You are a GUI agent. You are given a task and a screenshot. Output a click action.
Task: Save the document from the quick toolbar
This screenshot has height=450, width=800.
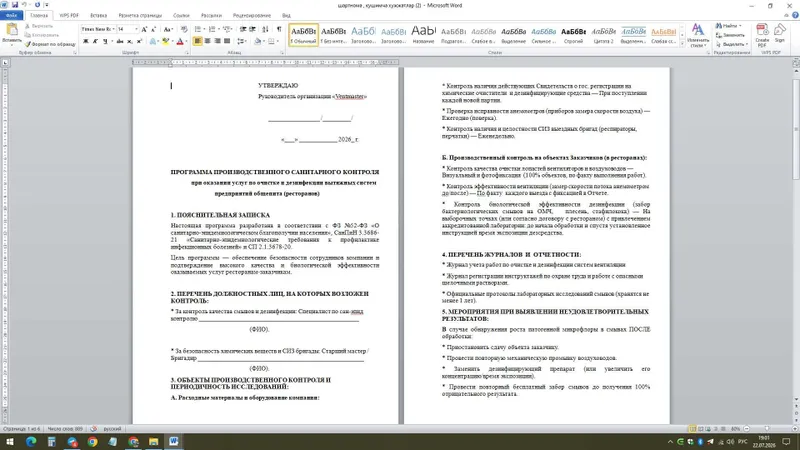pyautogui.click(x=15, y=5)
